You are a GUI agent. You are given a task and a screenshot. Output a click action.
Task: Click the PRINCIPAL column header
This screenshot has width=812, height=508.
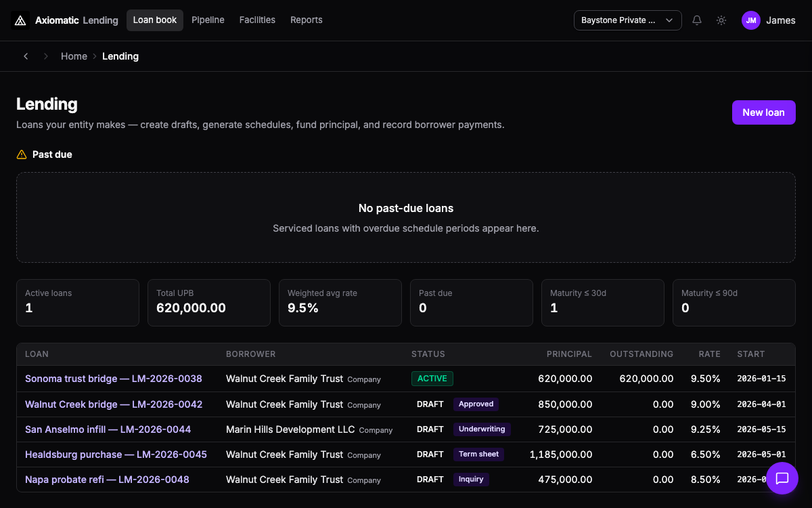click(x=569, y=354)
